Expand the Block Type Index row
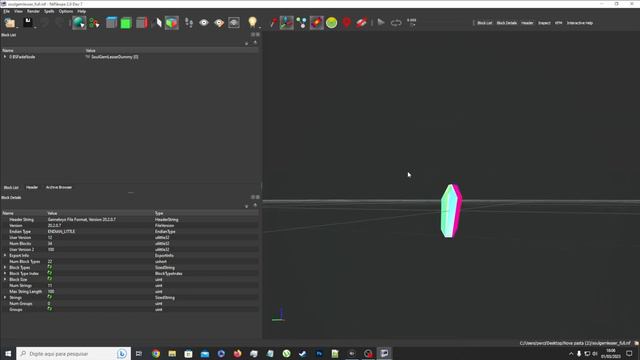This screenshot has height=360, width=640. click(5, 273)
